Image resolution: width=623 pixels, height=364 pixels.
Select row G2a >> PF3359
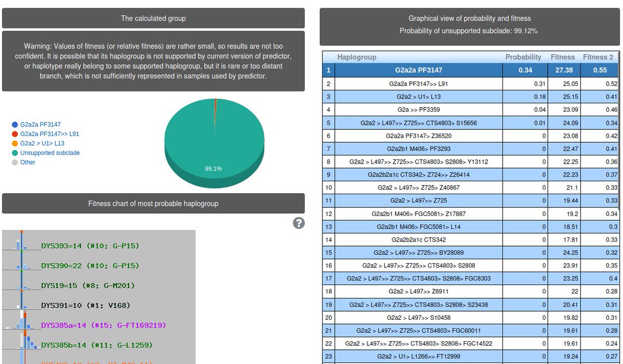(471, 110)
